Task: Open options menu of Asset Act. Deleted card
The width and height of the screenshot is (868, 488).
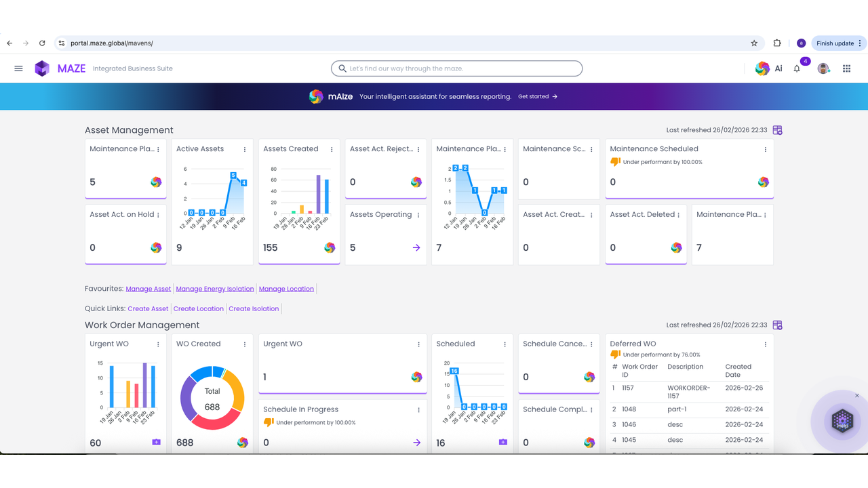Action: coord(679,215)
